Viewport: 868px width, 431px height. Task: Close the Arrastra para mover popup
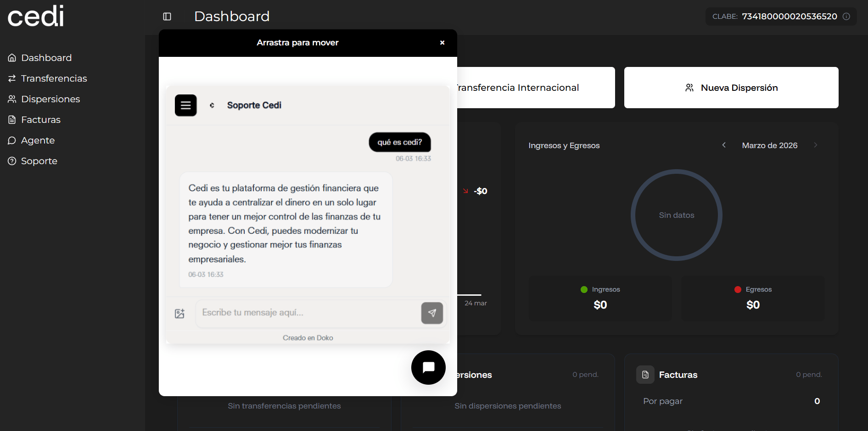442,43
